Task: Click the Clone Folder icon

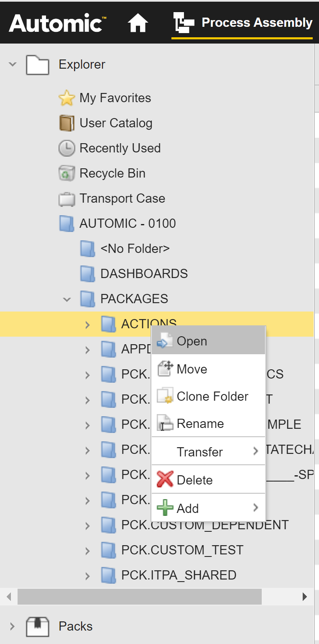Action: click(165, 396)
